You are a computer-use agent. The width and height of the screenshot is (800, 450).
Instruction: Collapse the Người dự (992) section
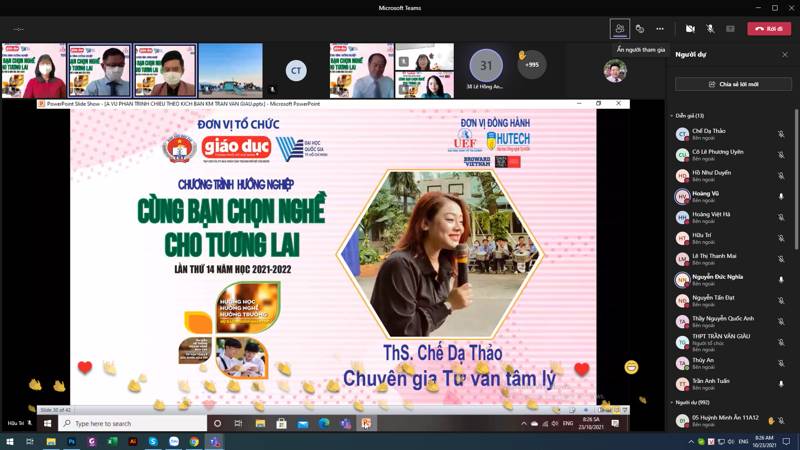(672, 402)
